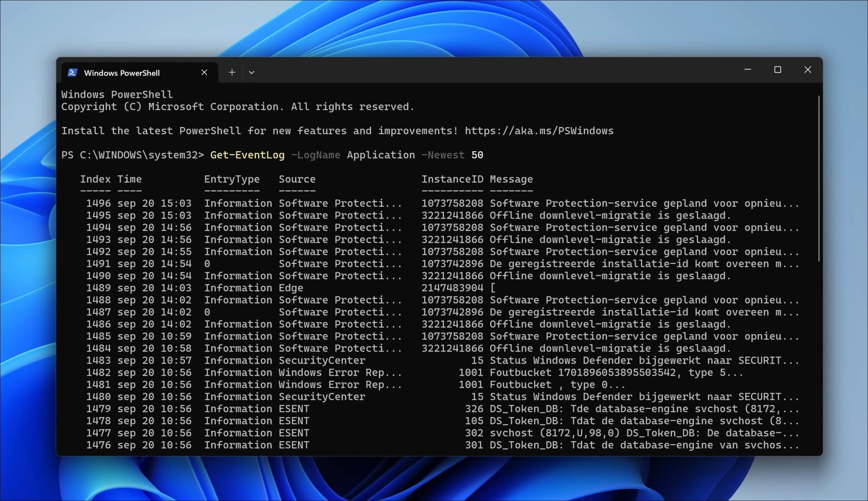Minimize the terminal window
The width and height of the screenshot is (868, 501).
tap(748, 69)
